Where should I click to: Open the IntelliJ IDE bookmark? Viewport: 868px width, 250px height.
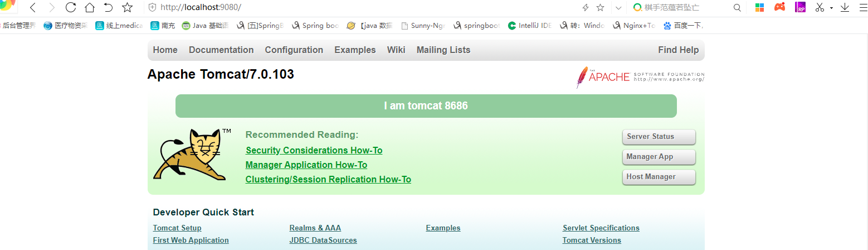pos(530,26)
